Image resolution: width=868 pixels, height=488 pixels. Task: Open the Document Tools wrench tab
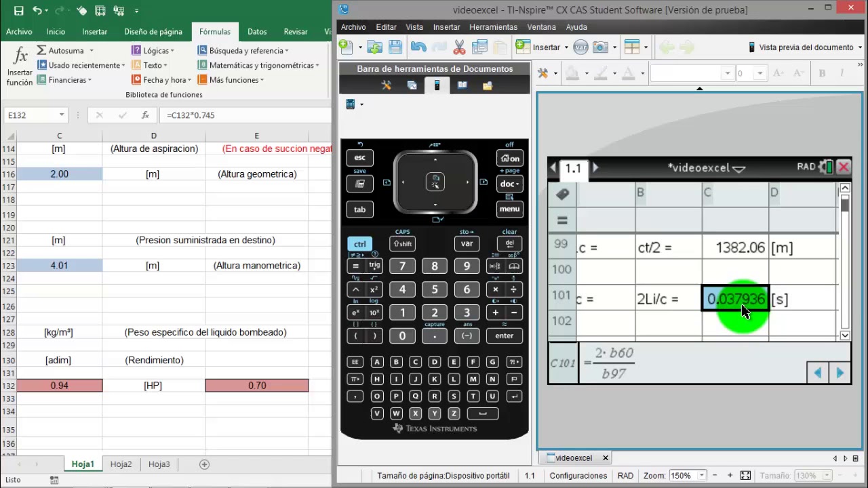(387, 85)
